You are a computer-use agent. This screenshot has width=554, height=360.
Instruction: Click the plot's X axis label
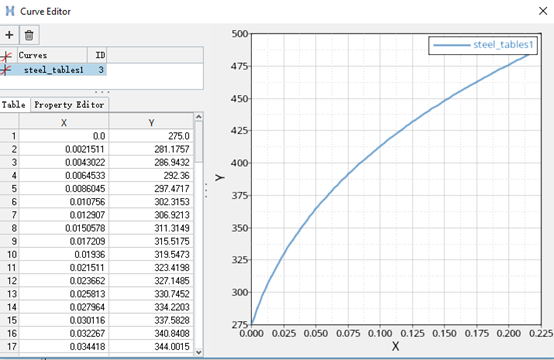pos(396,346)
